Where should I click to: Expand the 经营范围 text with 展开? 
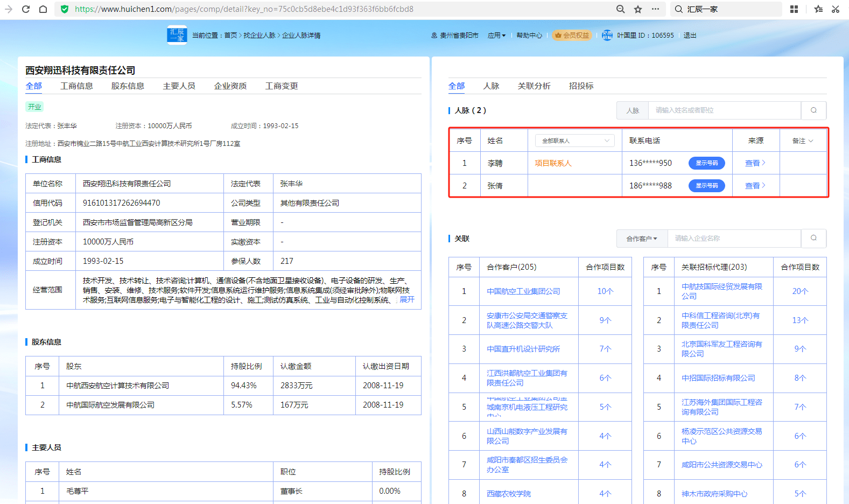pos(407,299)
